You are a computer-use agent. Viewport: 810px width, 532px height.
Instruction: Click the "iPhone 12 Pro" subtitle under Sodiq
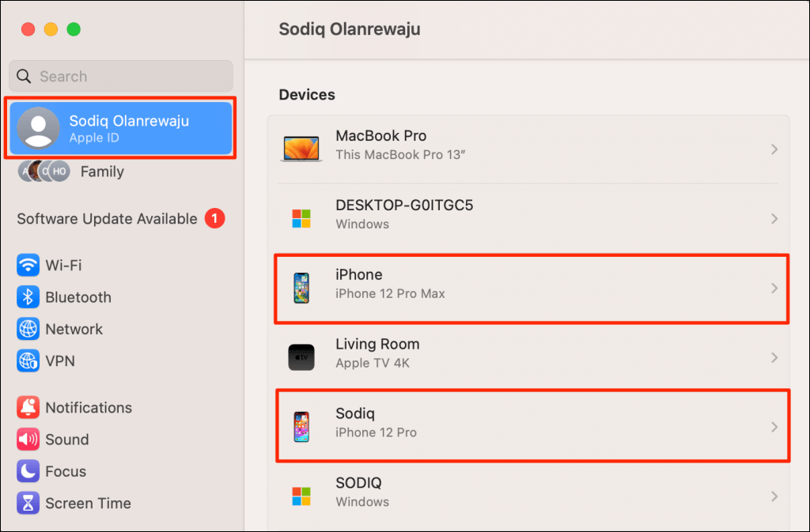point(376,432)
